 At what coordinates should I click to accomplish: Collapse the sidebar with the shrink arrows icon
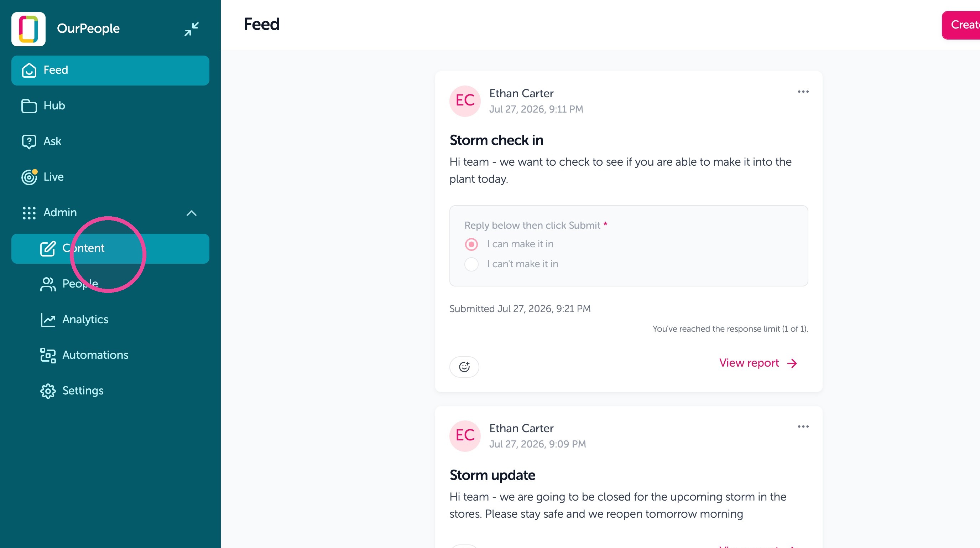(191, 29)
